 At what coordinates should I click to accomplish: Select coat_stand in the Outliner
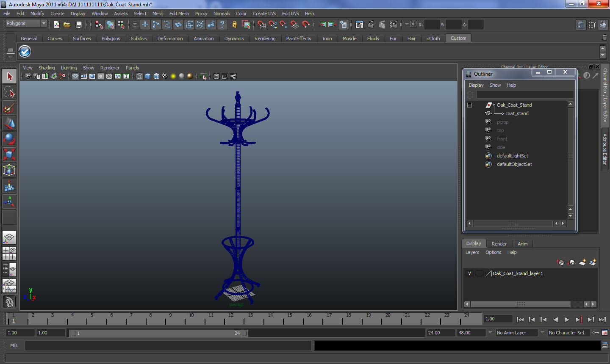tap(517, 113)
